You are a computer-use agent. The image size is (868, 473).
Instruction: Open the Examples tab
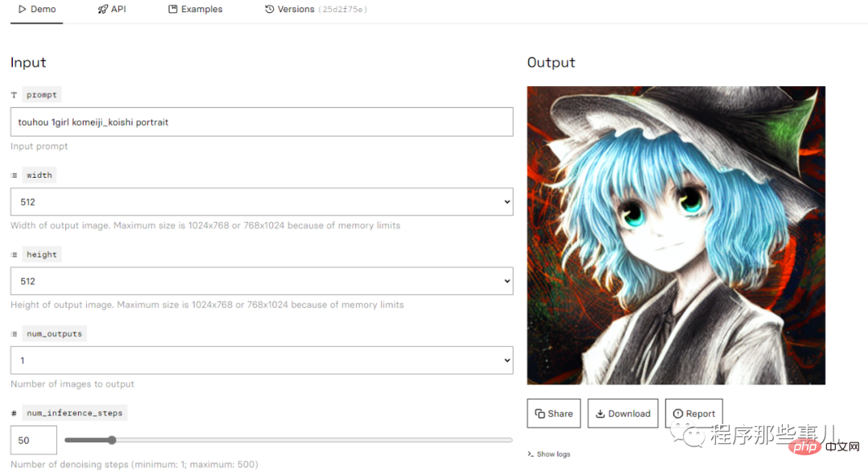point(195,9)
